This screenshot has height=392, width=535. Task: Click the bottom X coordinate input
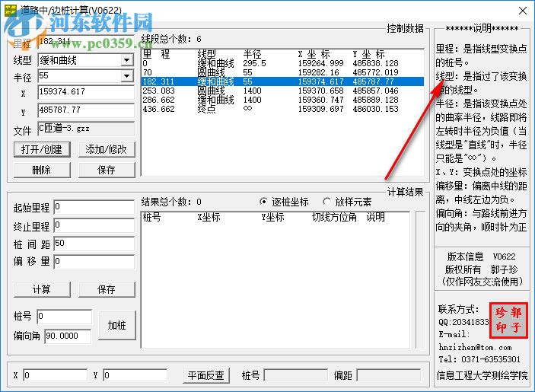tap(56, 375)
